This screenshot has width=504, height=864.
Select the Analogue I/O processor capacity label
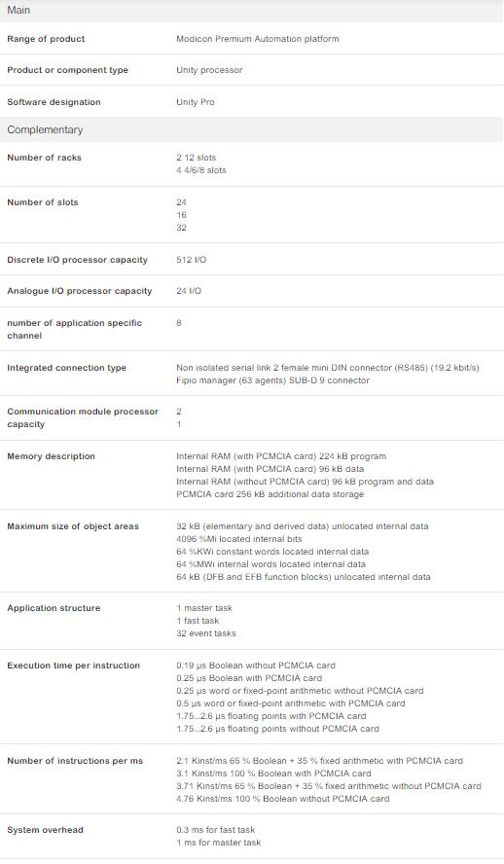click(80, 291)
